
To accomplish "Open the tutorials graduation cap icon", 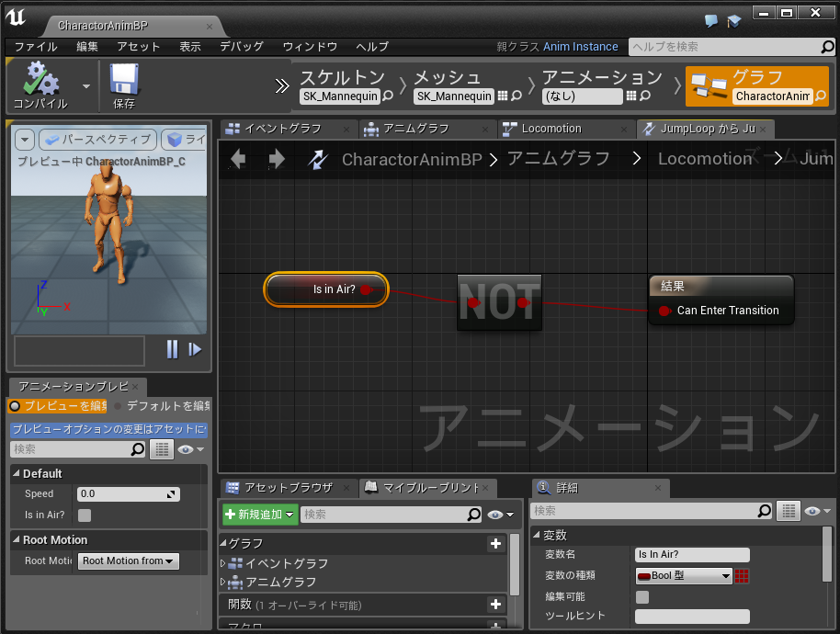I will tap(734, 20).
